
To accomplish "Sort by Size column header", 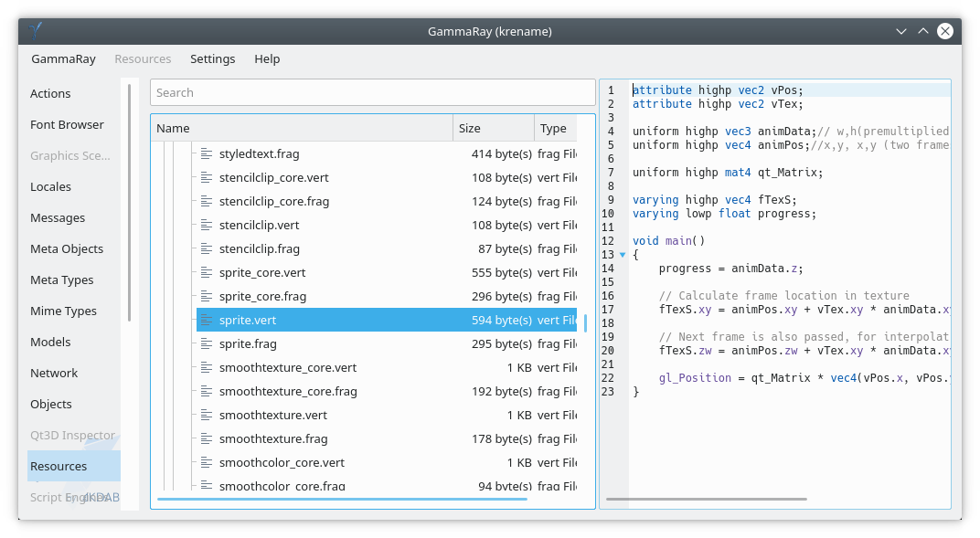I will click(x=494, y=128).
